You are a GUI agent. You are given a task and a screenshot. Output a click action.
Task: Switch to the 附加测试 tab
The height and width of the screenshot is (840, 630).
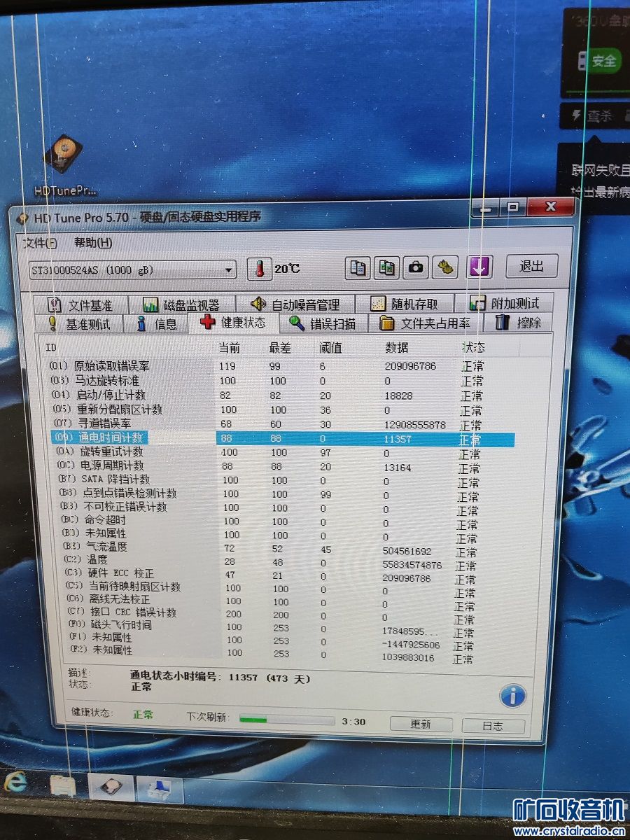click(504, 303)
